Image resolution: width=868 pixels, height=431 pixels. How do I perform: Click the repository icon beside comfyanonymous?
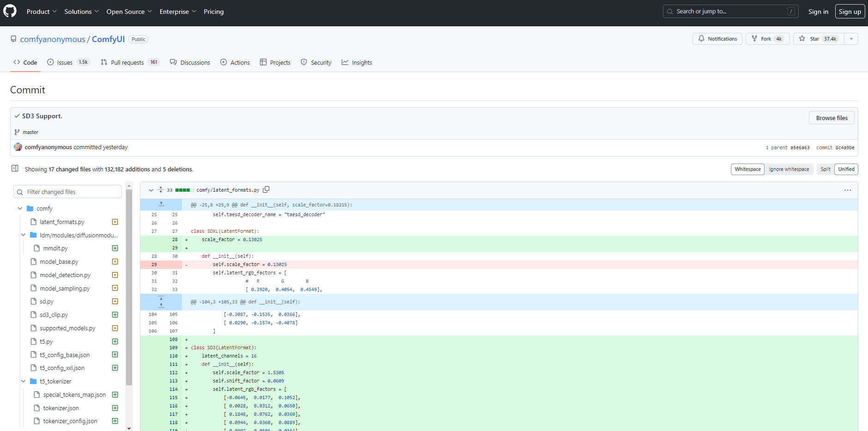click(x=14, y=39)
